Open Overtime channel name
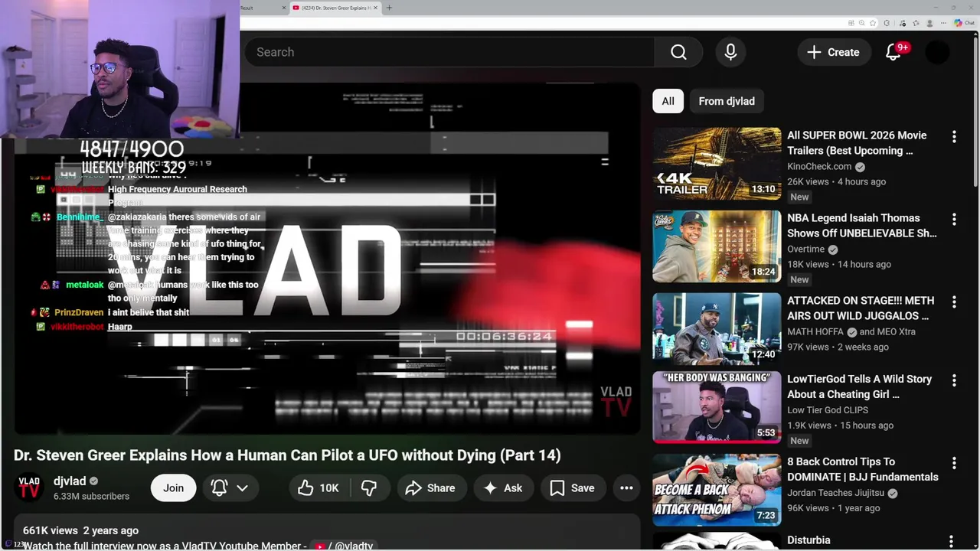This screenshot has width=980, height=551. coord(806,249)
